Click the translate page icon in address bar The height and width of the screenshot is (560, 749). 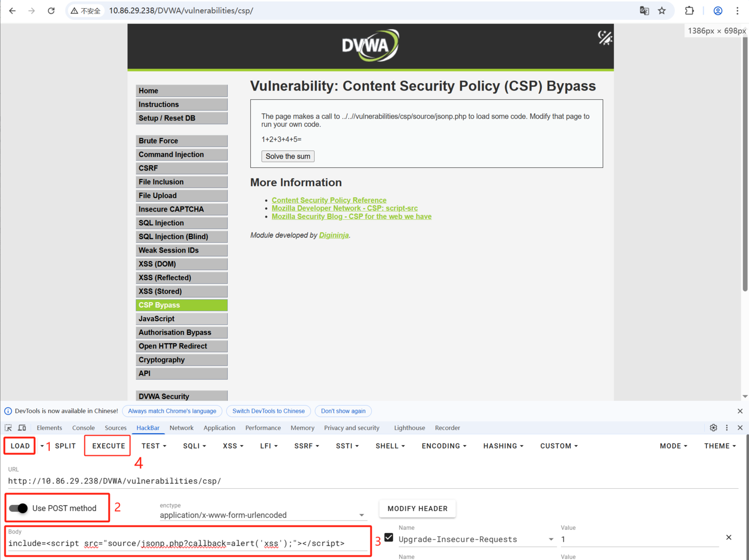[x=644, y=11]
